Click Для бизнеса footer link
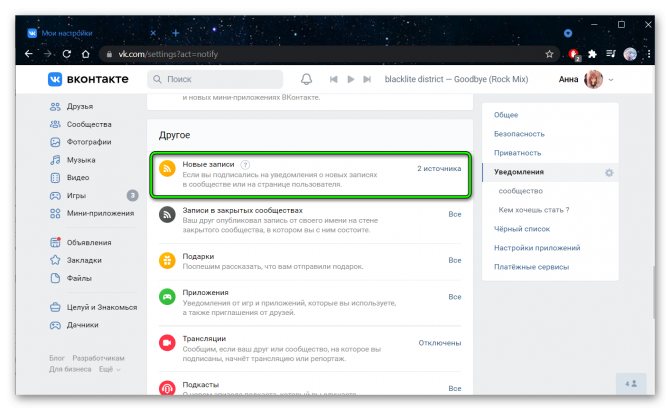This screenshot has width=670, height=410. coord(70,369)
